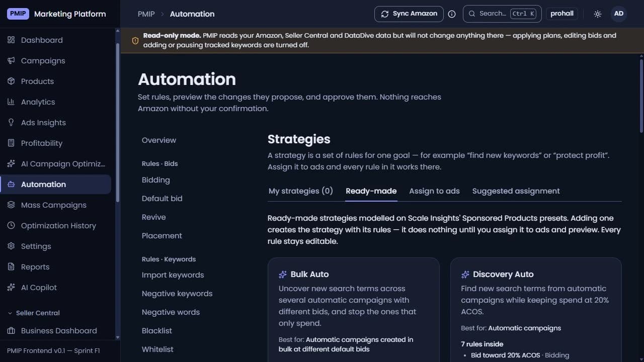Click the Analytics bar chart icon

11,102
